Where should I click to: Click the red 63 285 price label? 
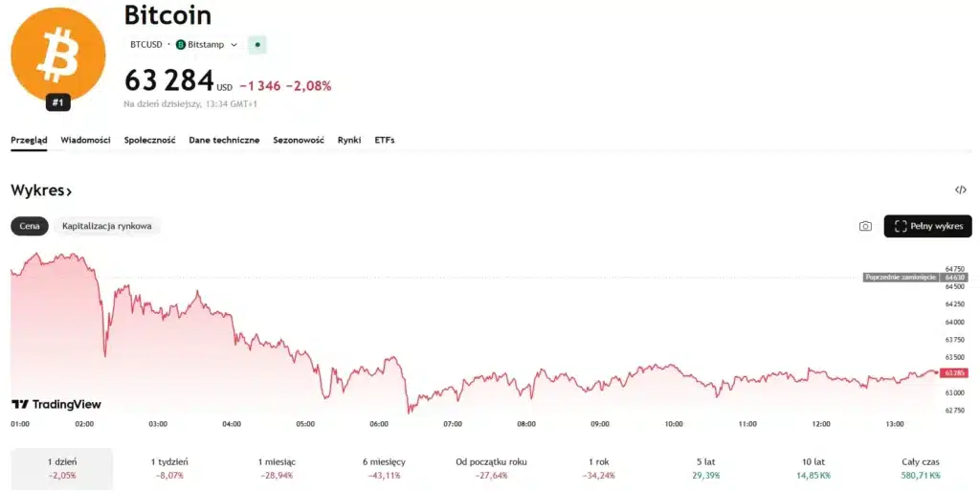(954, 372)
